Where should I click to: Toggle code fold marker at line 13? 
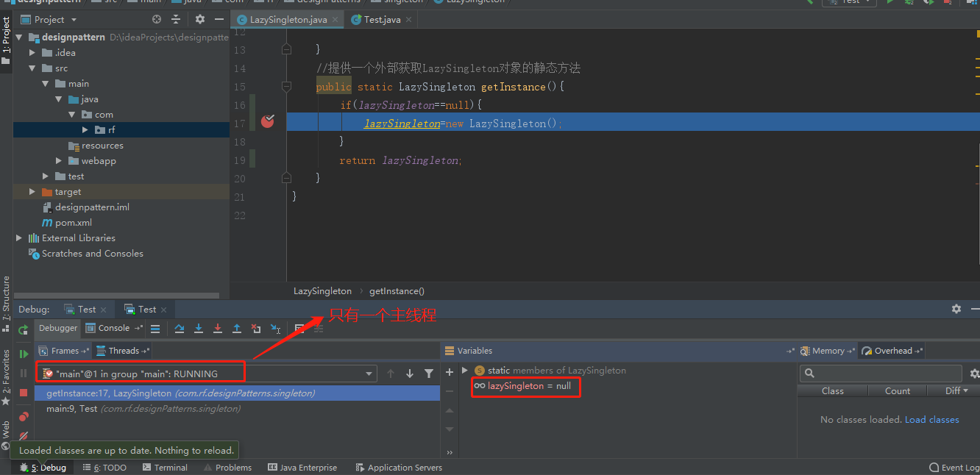pos(287,49)
